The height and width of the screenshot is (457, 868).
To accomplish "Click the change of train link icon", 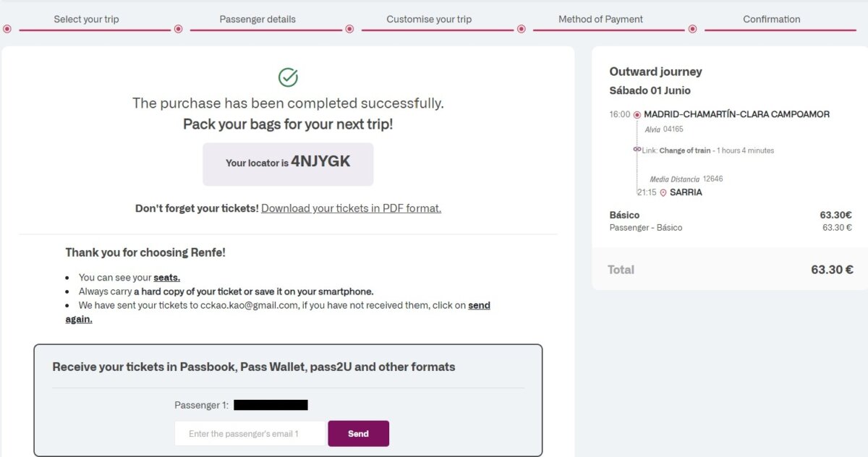I will [637, 150].
